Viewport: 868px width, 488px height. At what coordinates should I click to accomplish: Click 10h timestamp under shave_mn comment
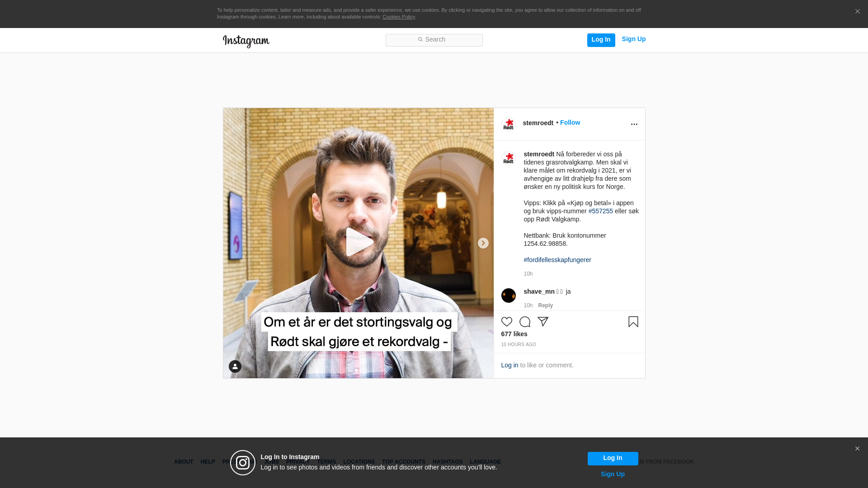click(528, 306)
